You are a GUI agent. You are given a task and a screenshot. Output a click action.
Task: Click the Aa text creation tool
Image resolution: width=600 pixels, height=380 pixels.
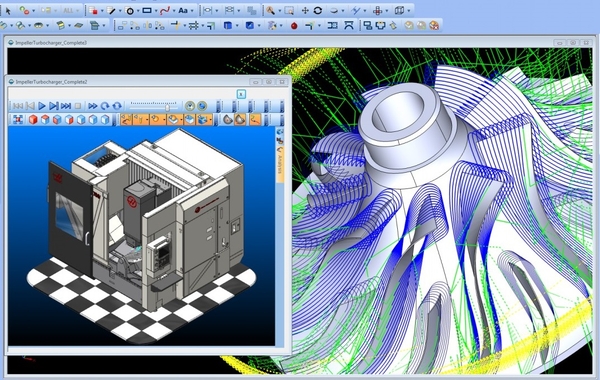tap(183, 11)
